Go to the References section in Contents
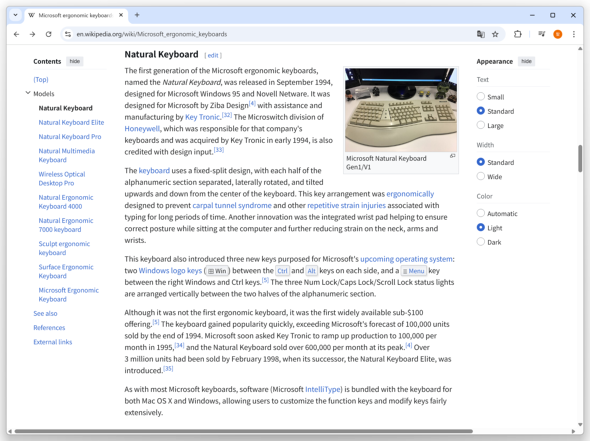Screen dimensions: 590x441 coord(49,328)
